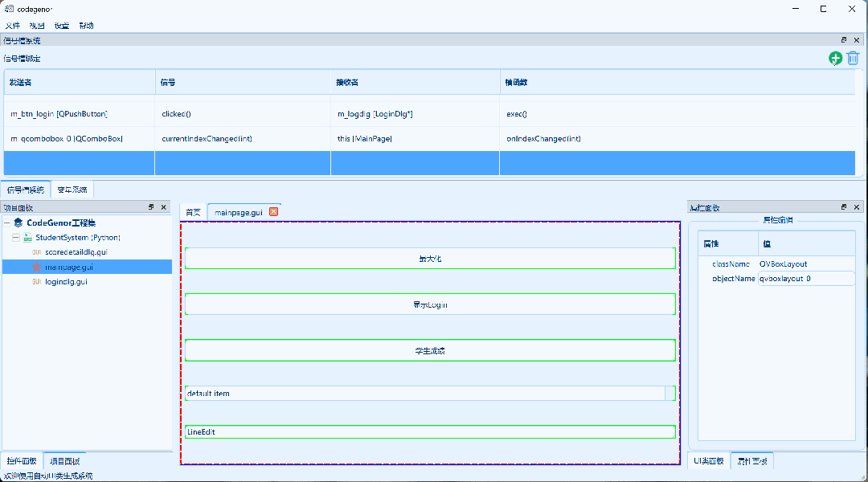Viewport: 868px width, 482px height.
Task: Close the mainpage.gui tab with red X
Action: pyautogui.click(x=273, y=212)
